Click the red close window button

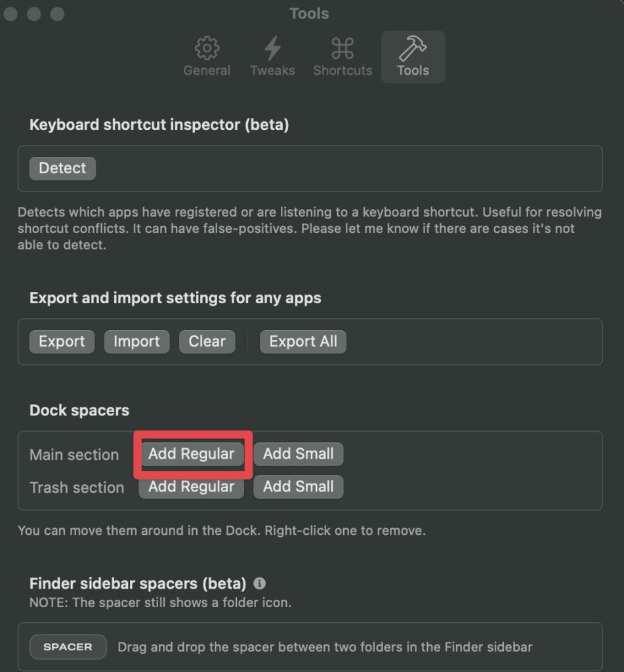(10, 14)
